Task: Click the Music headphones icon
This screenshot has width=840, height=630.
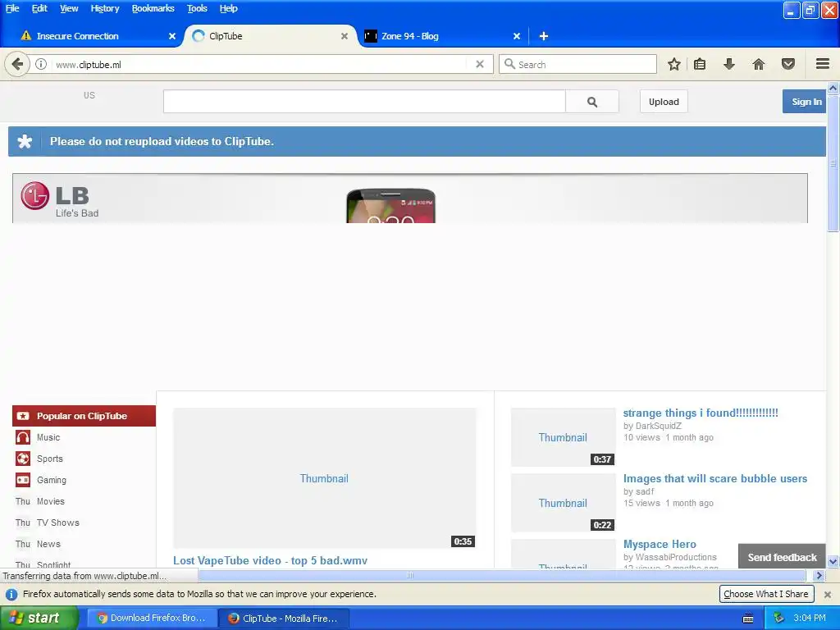Action: [22, 437]
